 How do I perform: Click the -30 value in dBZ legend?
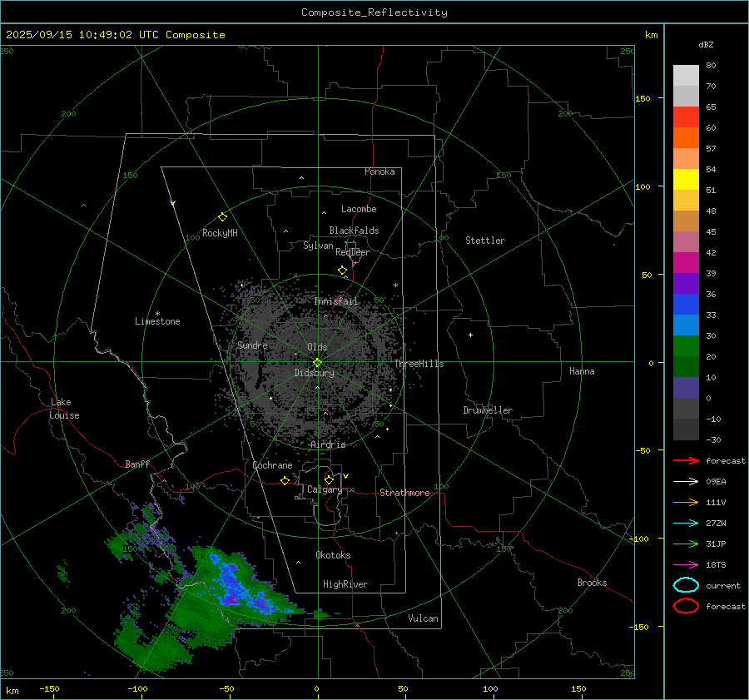pyautogui.click(x=713, y=439)
